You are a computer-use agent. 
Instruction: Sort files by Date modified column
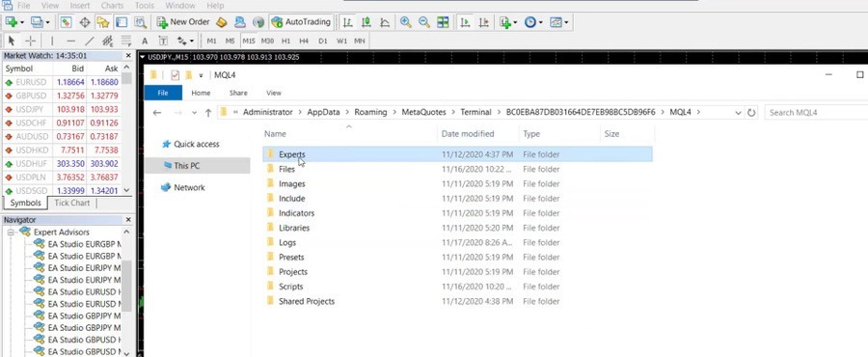click(x=468, y=133)
